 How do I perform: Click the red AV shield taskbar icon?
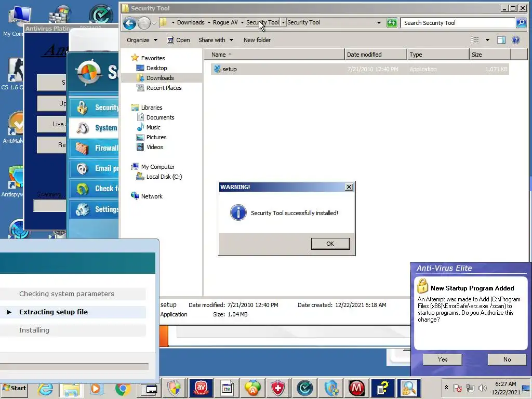(x=201, y=388)
